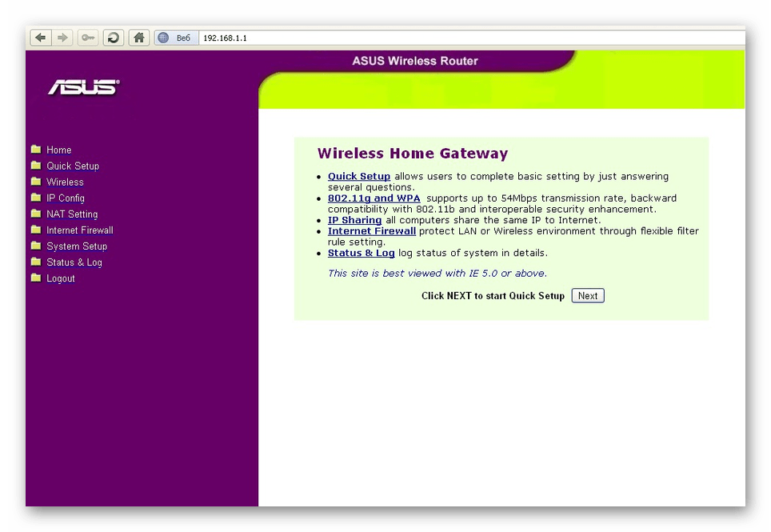Screen dimensions: 771x532
Task: Click the key (password) icon in toolbar
Action: coord(87,38)
